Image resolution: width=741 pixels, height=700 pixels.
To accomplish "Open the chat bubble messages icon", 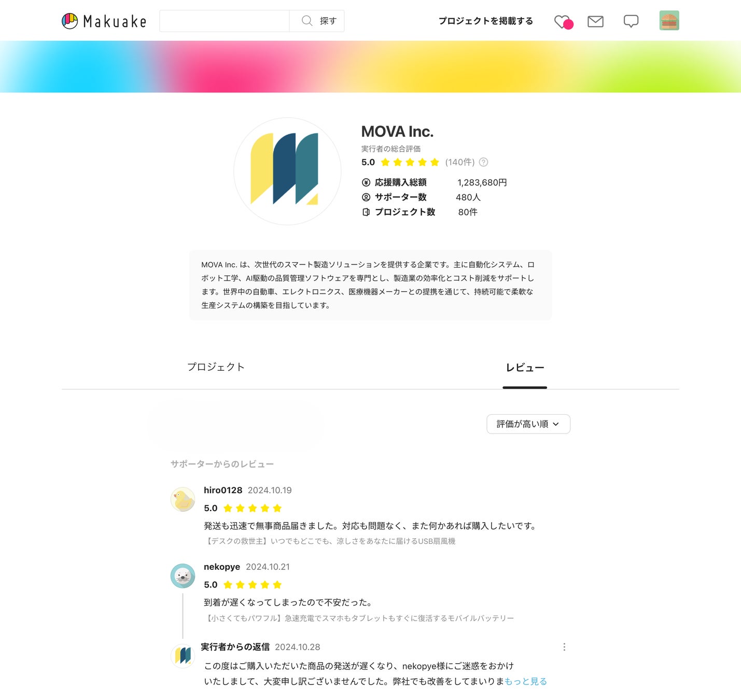I will click(x=631, y=21).
